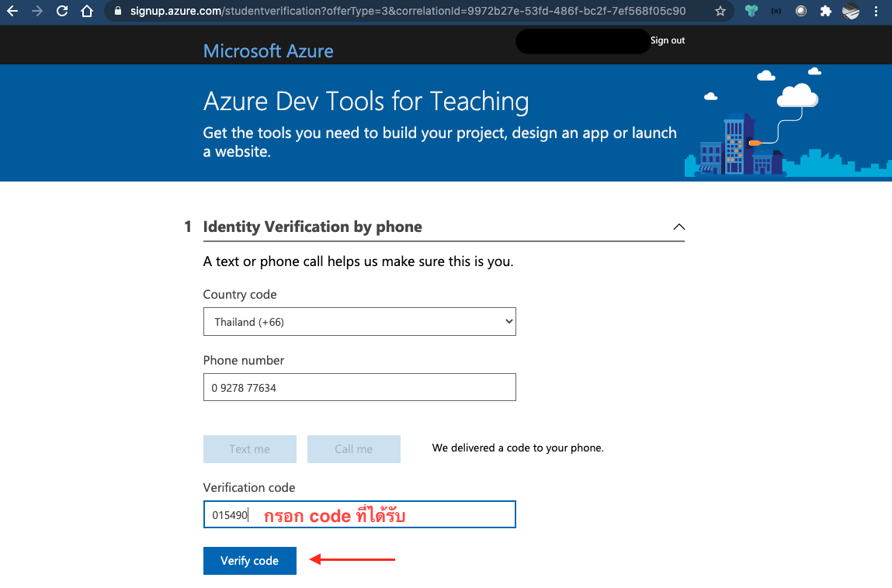Click the Text me button
892x588 pixels.
pos(250,449)
